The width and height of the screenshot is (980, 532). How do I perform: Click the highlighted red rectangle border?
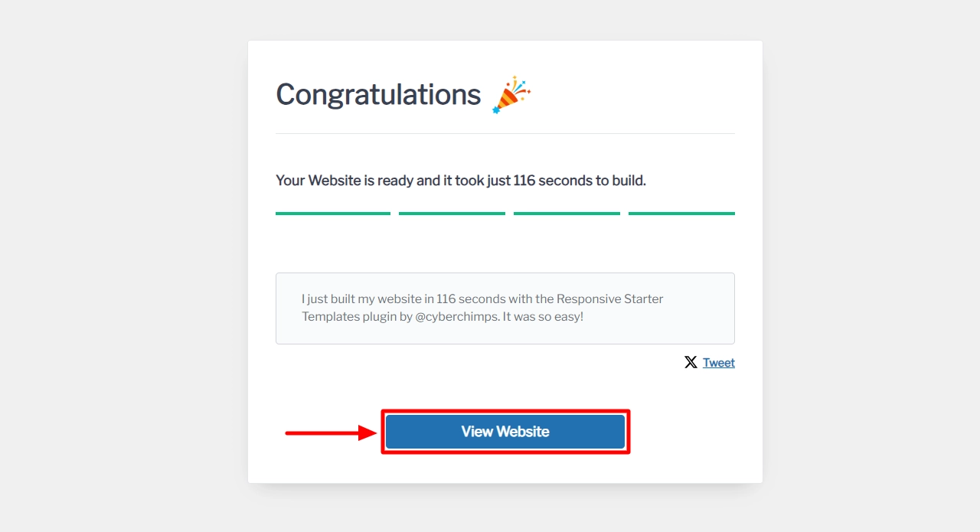[505, 410]
